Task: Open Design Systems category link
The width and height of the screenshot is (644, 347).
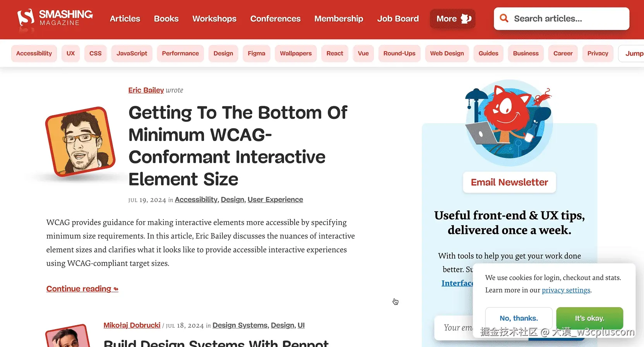Action: pos(240,325)
